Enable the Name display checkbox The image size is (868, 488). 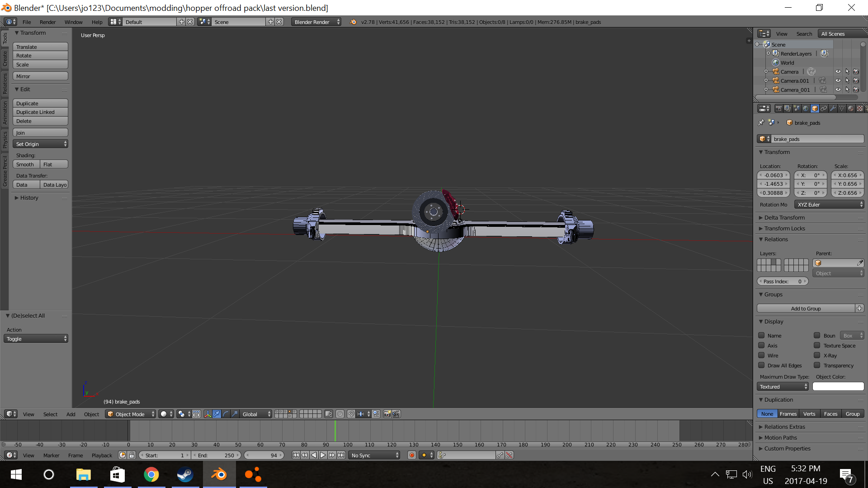tap(762, 335)
